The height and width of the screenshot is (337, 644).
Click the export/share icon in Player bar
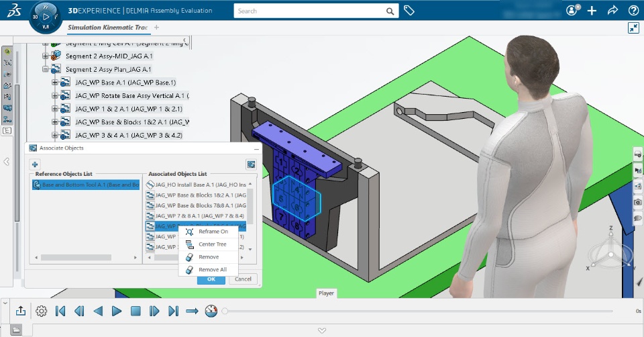click(x=21, y=311)
